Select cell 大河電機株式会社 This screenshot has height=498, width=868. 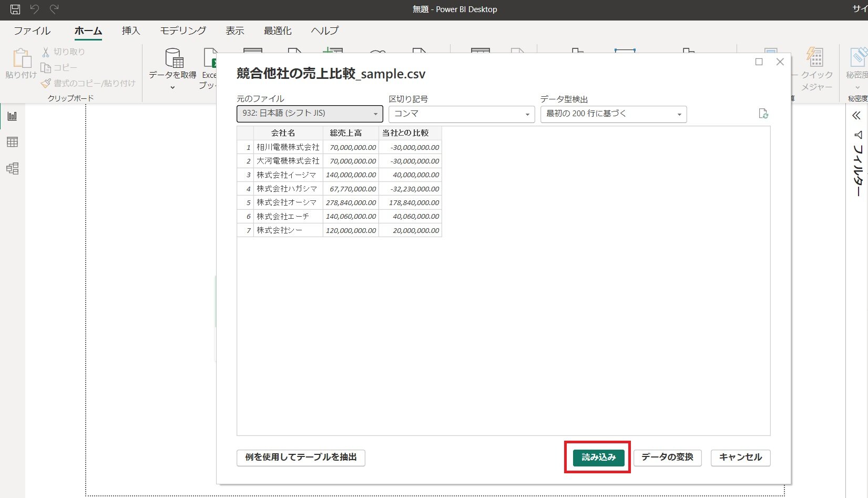(x=288, y=161)
